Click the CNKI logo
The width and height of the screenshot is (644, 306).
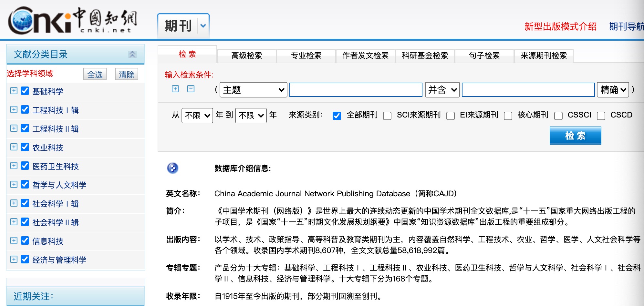coord(73,20)
